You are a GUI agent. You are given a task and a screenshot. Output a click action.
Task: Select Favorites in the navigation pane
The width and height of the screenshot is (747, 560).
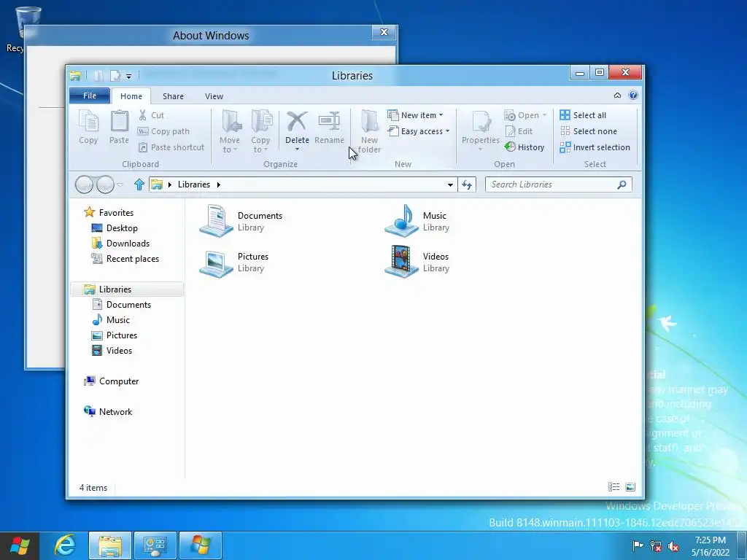109,213
